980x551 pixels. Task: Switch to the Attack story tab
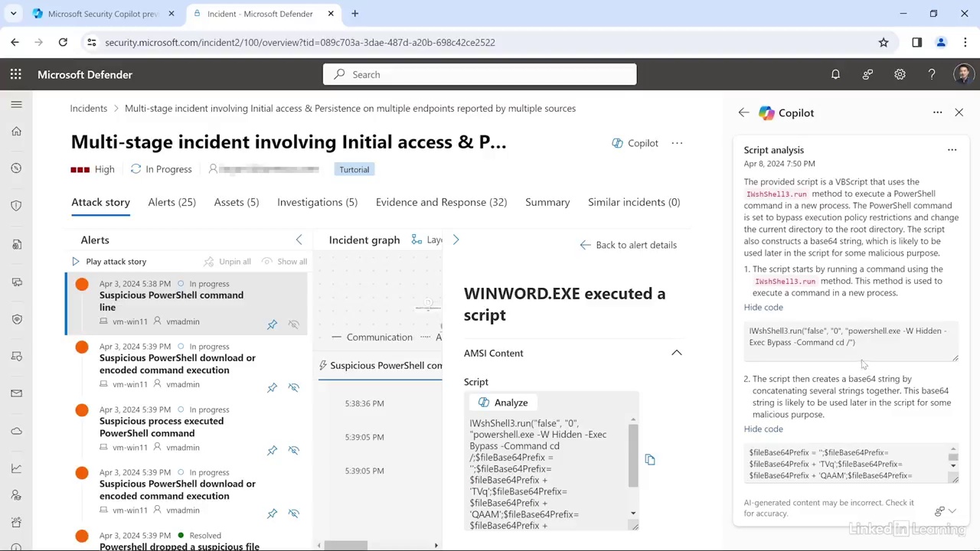(x=100, y=202)
